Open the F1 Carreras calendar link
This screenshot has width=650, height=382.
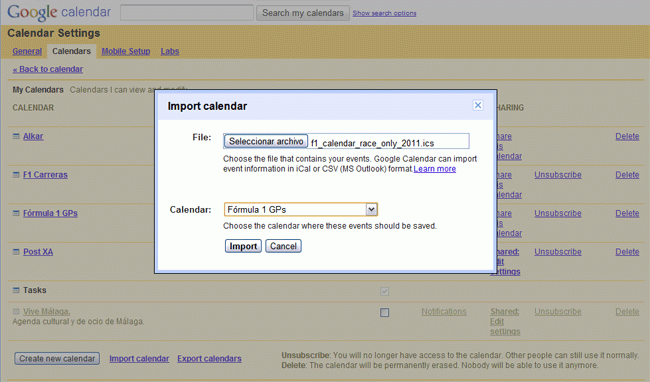45,175
